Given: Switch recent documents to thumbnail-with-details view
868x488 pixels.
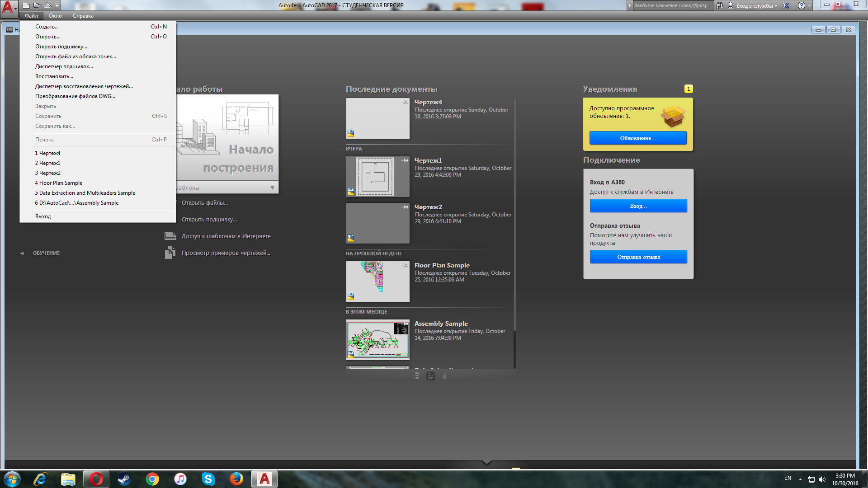Looking at the screenshot, I should (431, 376).
